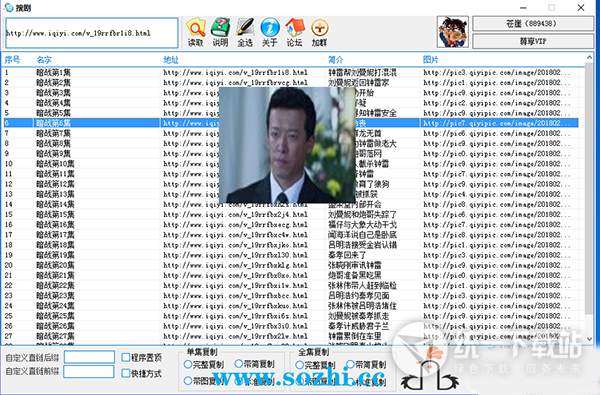Click the 自定义直链前缀 input field
The height and width of the screenshot is (395, 600).
pos(89,372)
